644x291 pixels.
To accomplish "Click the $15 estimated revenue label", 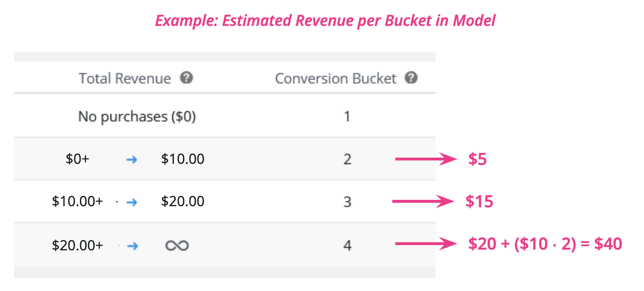I will (x=479, y=202).
